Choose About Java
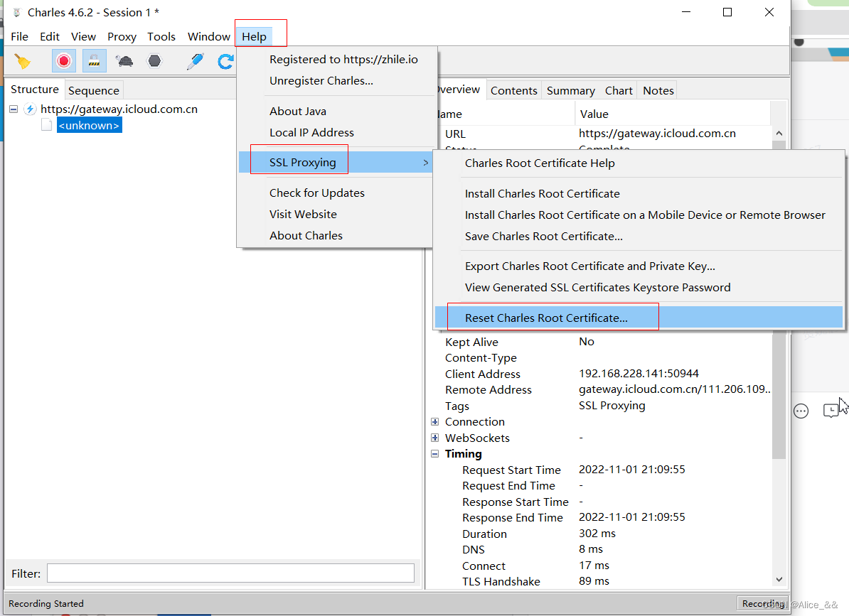The height and width of the screenshot is (616, 849). 298,112
